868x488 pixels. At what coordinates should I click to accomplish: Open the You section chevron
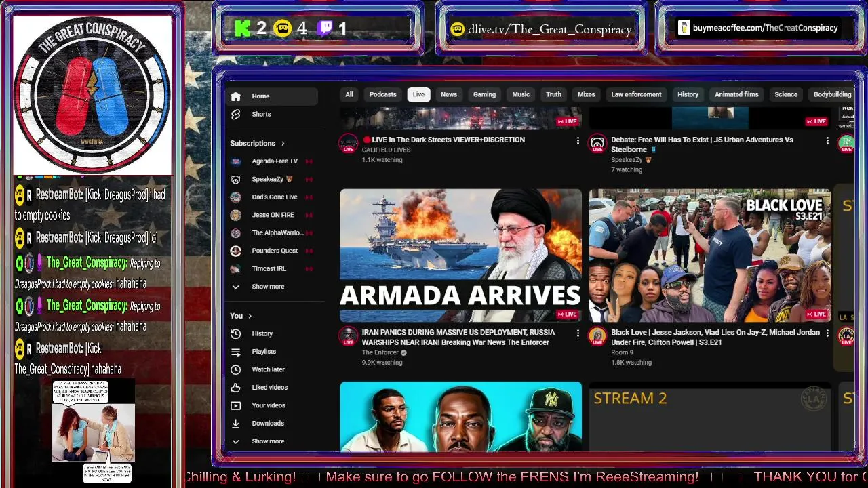(x=250, y=316)
